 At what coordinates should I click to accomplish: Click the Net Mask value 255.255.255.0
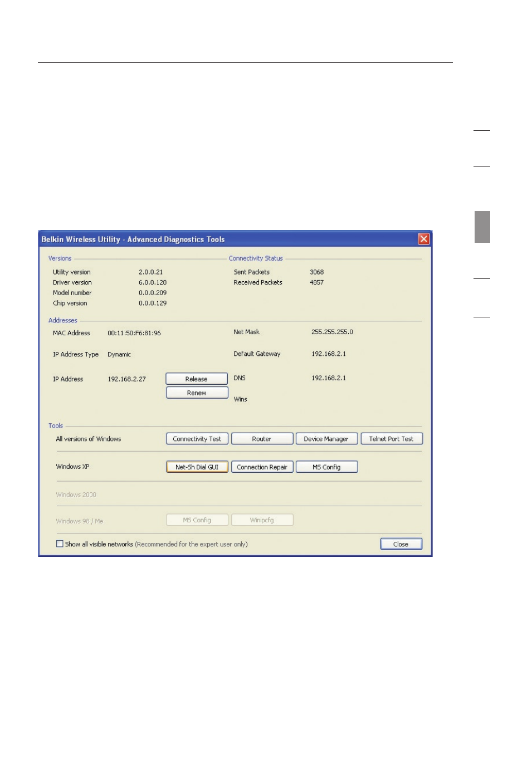pos(332,332)
